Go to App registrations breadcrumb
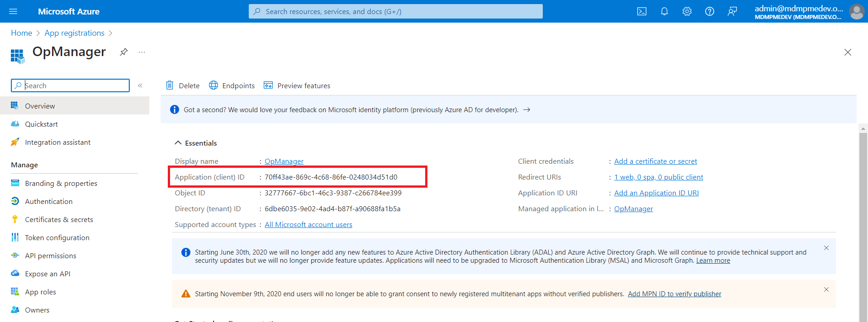Image resolution: width=868 pixels, height=322 pixels. (x=74, y=33)
